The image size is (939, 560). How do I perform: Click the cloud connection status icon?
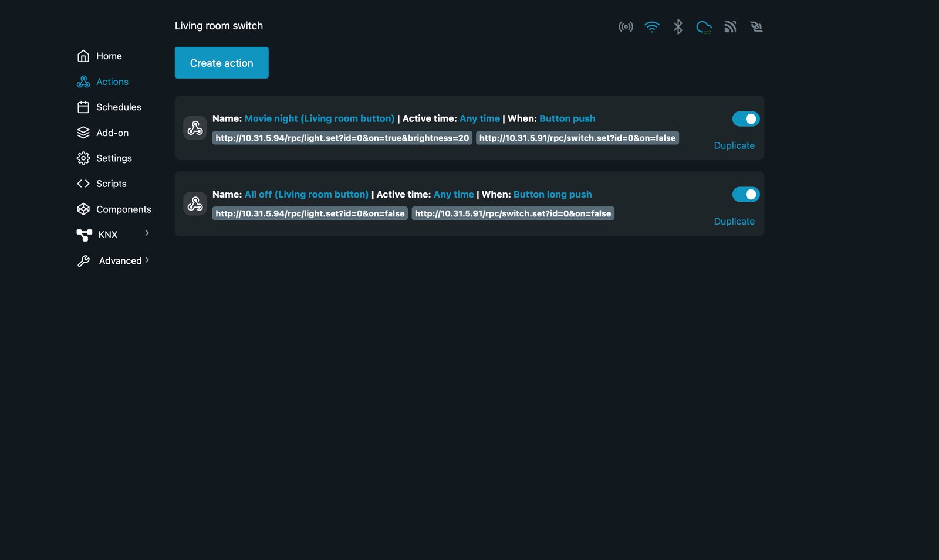pos(704,27)
